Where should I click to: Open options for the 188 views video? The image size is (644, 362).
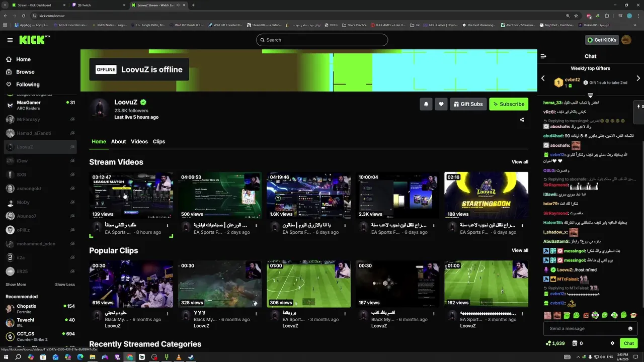[522, 225]
